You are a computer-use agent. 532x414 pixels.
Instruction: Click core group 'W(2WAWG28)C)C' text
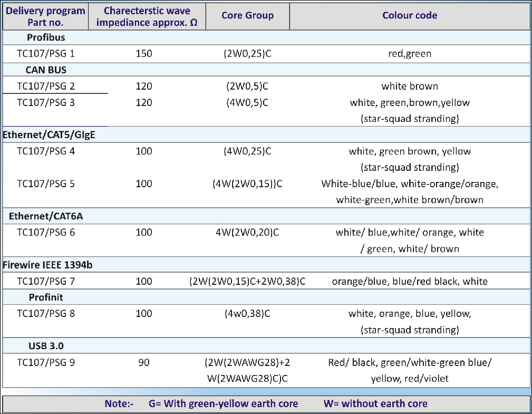point(247,379)
